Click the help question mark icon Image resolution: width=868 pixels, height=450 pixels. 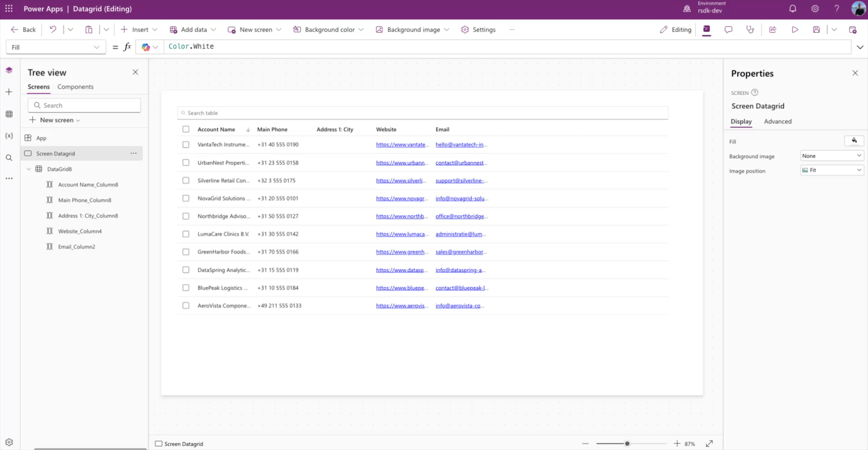pyautogui.click(x=837, y=9)
